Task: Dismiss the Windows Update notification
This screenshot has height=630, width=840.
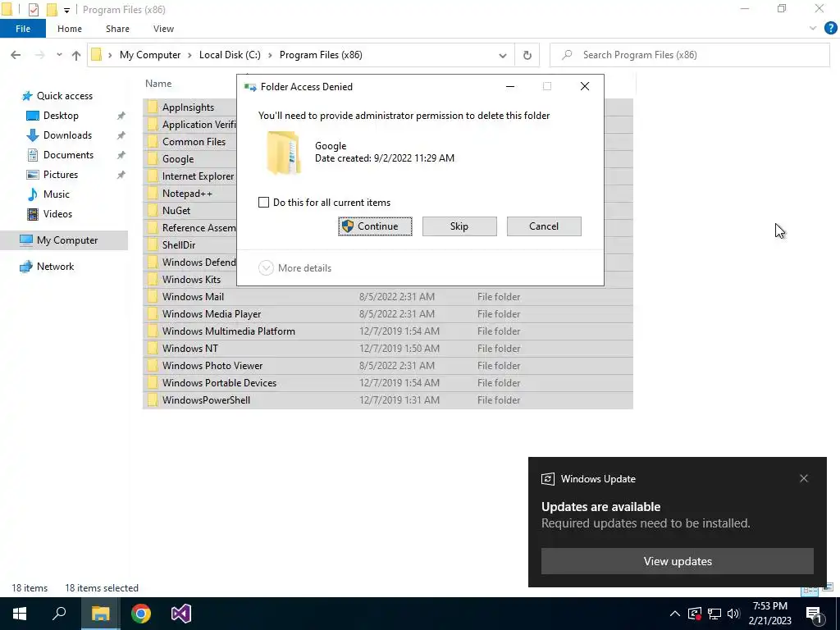Action: pos(804,478)
